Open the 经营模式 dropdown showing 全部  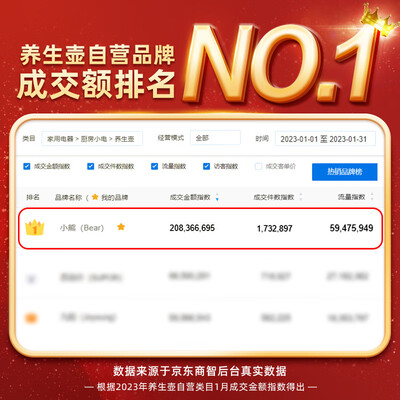tap(215, 138)
